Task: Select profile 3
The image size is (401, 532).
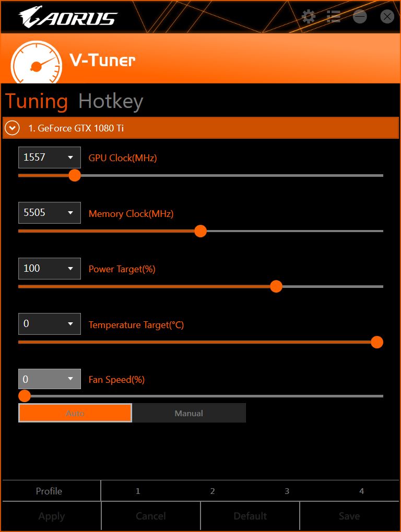Action: (x=287, y=491)
